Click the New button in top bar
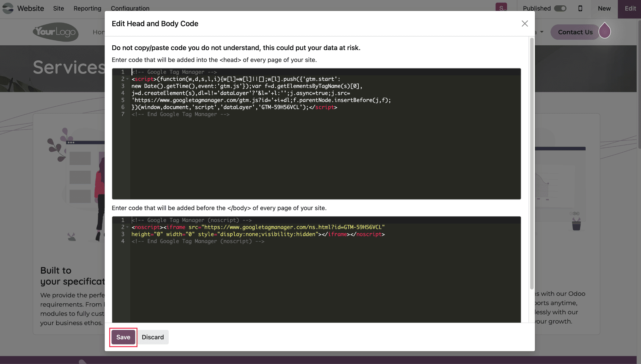641x364 pixels. tap(604, 8)
